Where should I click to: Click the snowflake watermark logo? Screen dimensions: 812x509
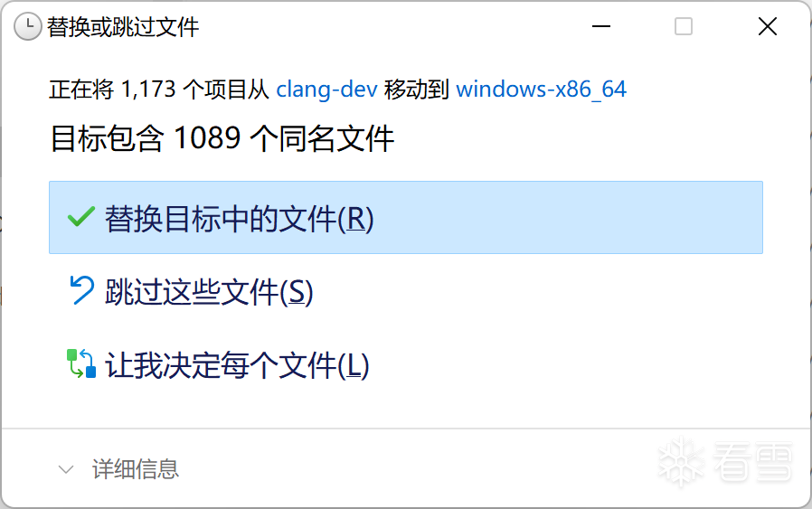click(682, 461)
